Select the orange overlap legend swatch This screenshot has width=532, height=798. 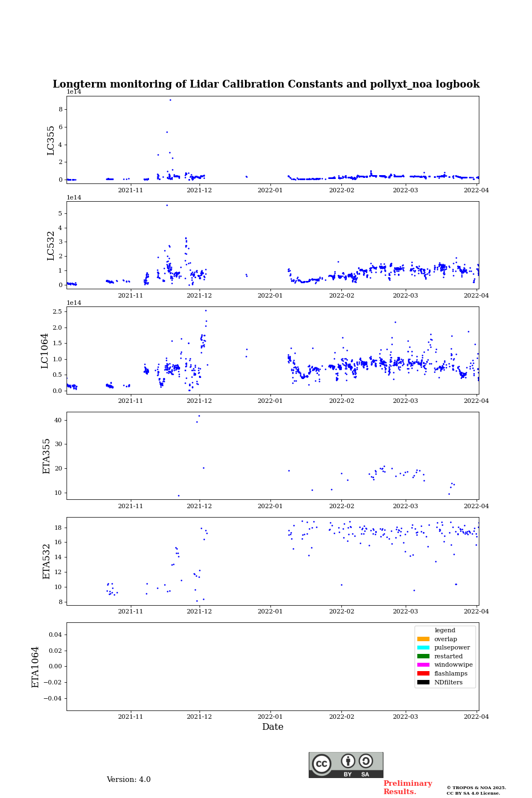tap(423, 639)
